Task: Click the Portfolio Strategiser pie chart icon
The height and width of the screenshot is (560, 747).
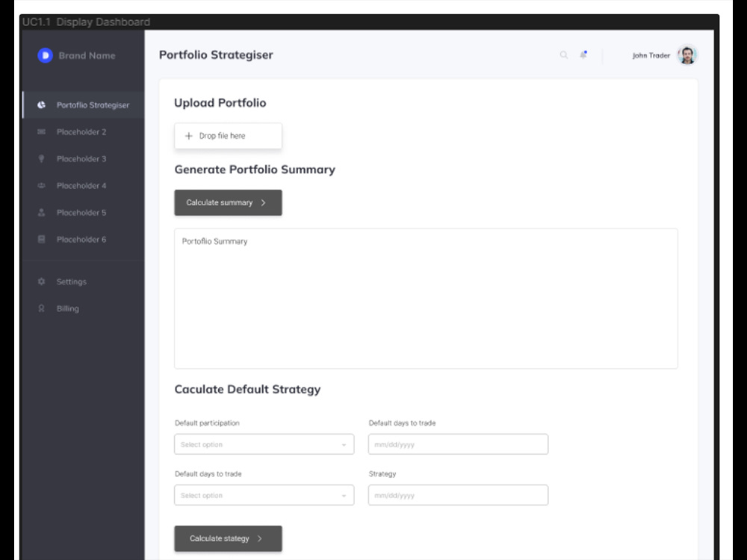Action: tap(41, 105)
